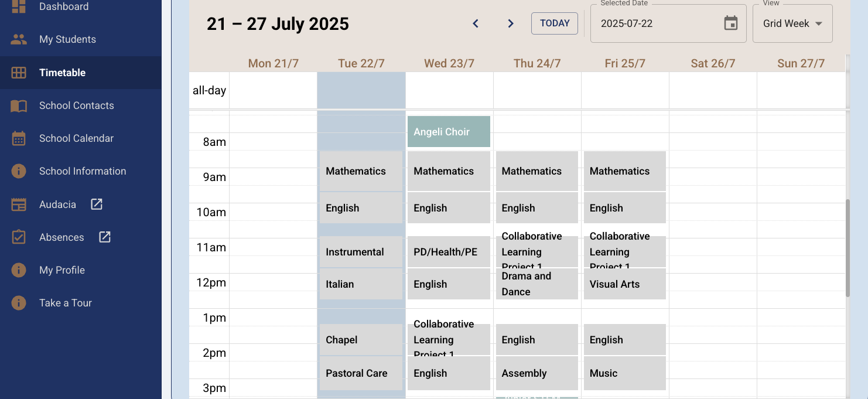Click the School Contacts book icon

19,105
